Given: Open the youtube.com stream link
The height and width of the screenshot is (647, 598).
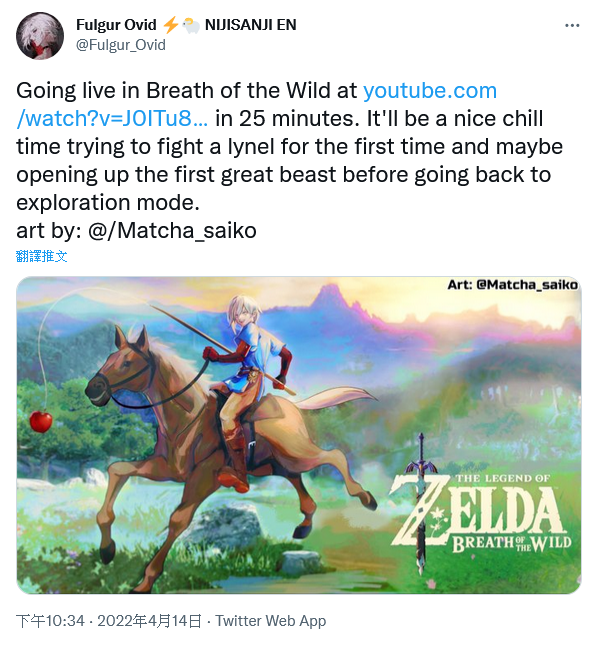Looking at the screenshot, I should click(x=430, y=90).
